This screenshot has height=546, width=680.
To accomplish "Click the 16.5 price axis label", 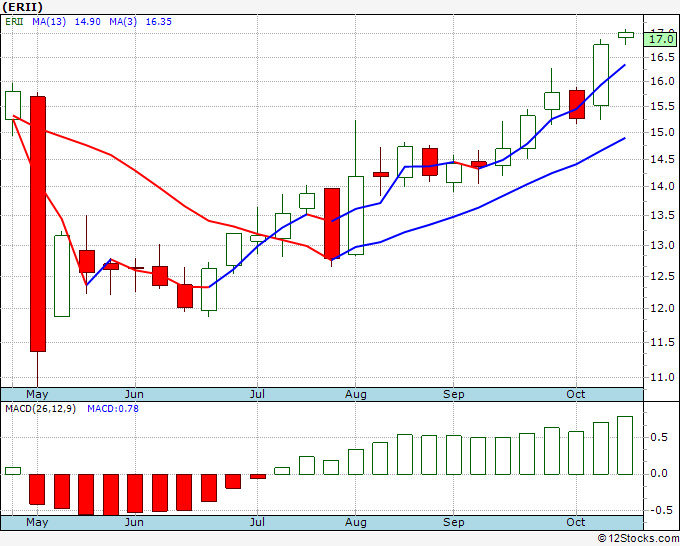I will [x=662, y=57].
